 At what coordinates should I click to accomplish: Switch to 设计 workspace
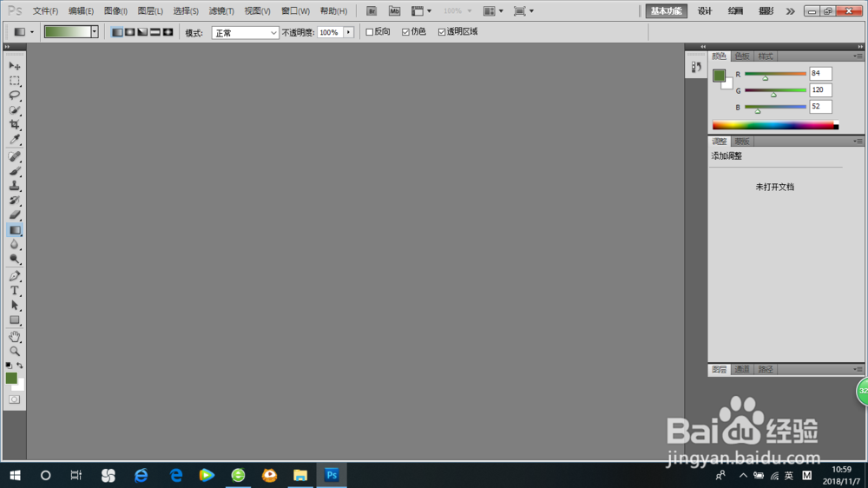point(705,11)
